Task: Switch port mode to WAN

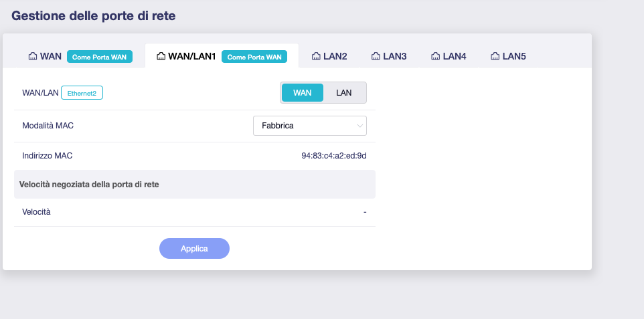Action: (302, 93)
